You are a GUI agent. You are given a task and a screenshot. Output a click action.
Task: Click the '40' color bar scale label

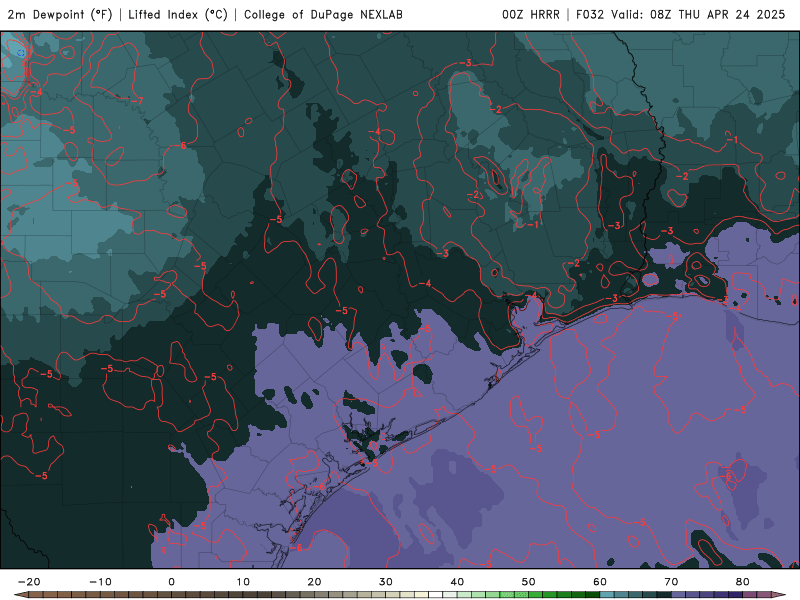click(x=457, y=582)
